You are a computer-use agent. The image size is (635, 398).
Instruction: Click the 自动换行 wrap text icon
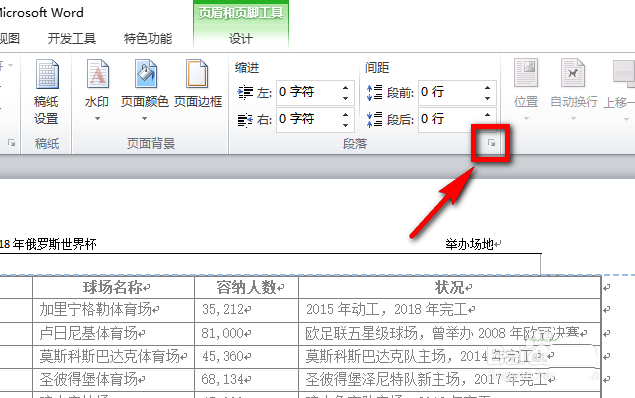point(573,73)
